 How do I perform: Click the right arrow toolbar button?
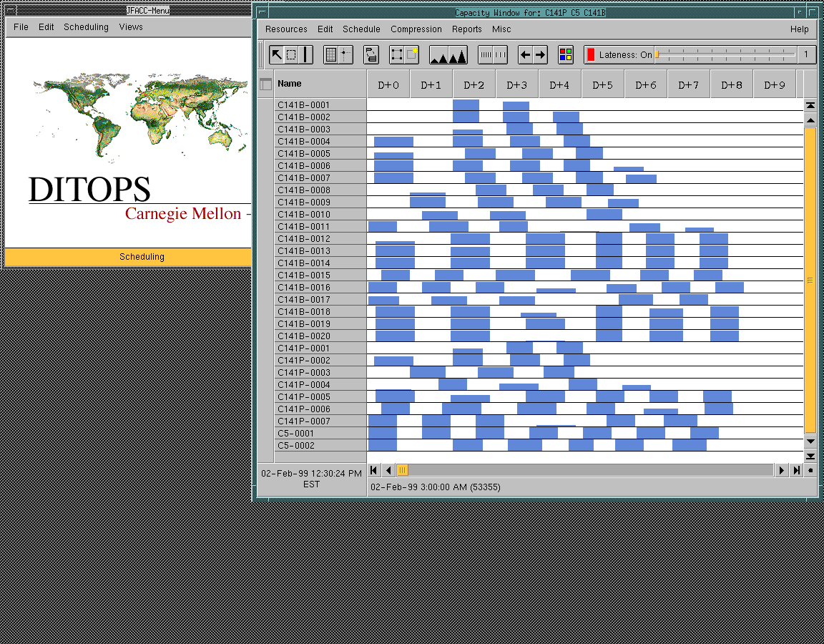[x=541, y=54]
